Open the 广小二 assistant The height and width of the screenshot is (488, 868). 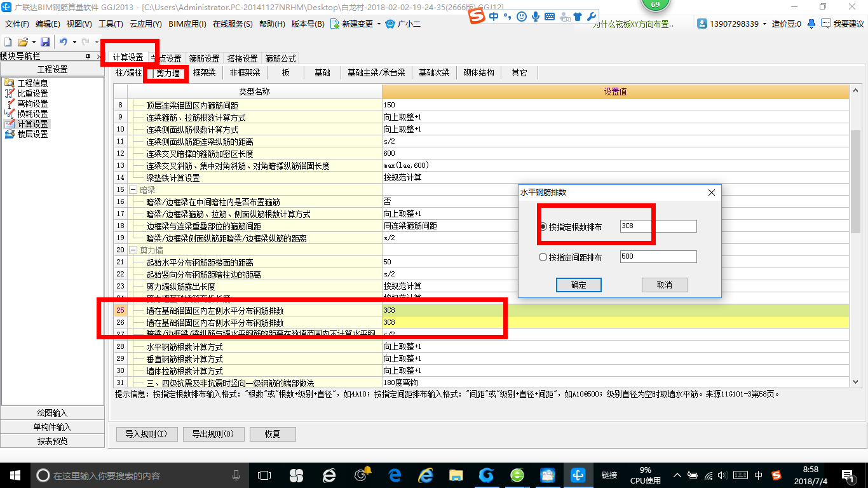pyautogui.click(x=403, y=24)
